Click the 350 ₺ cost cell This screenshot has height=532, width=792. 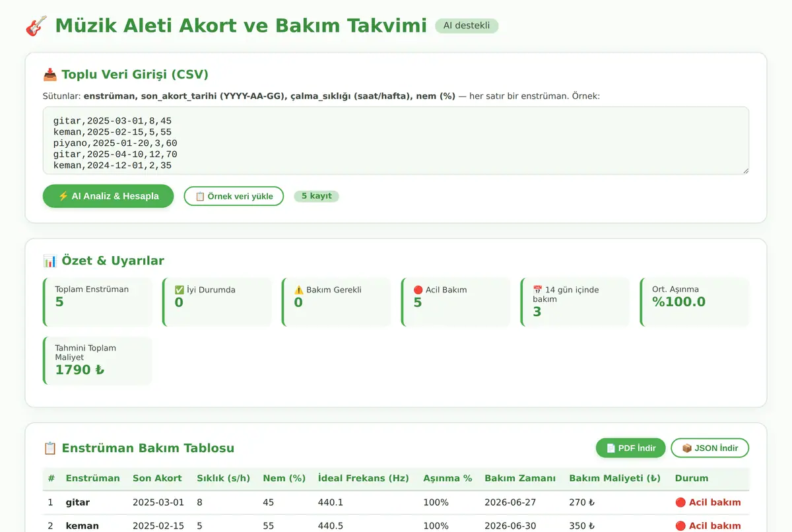click(581, 526)
